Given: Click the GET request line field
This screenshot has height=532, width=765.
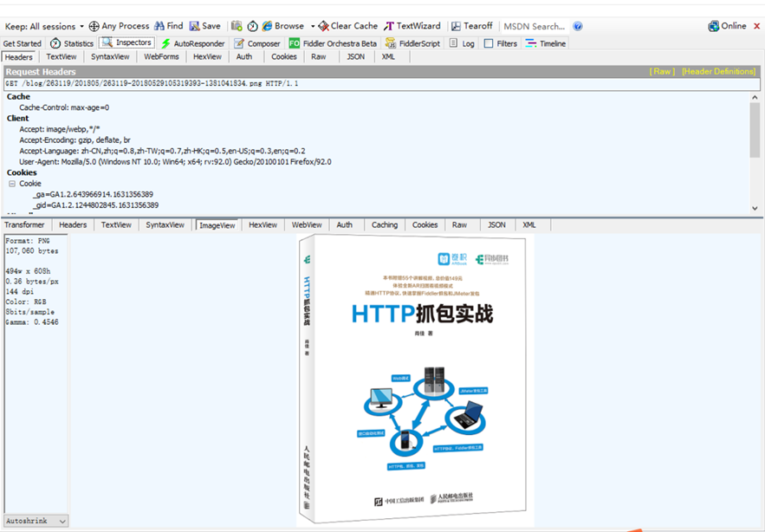Looking at the screenshot, I should point(382,84).
